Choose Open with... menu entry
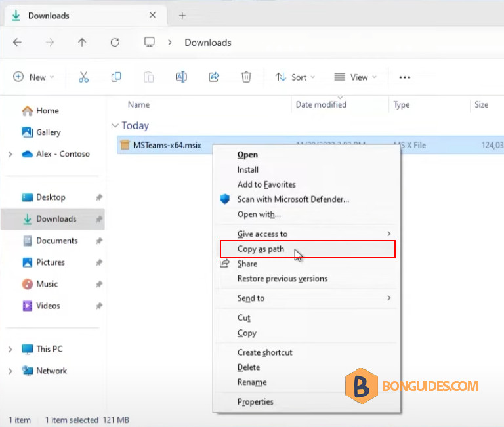 coord(259,214)
